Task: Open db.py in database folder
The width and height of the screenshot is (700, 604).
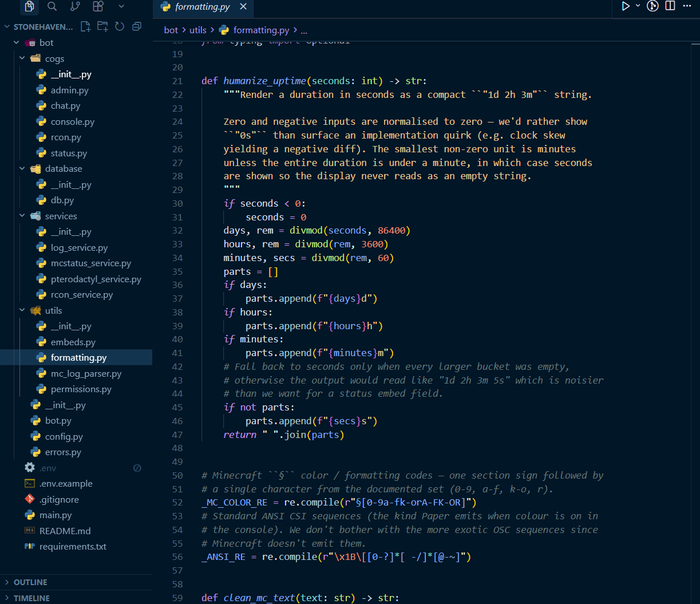Action: pos(62,200)
